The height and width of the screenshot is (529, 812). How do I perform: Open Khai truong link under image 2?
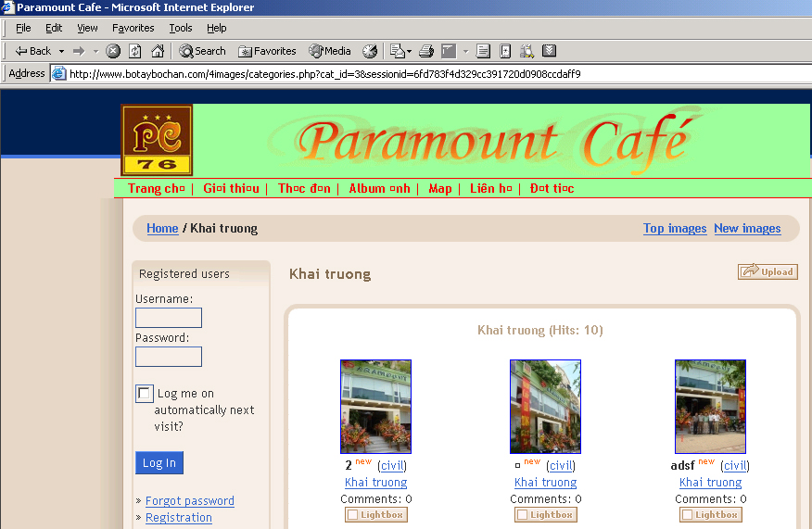376,483
